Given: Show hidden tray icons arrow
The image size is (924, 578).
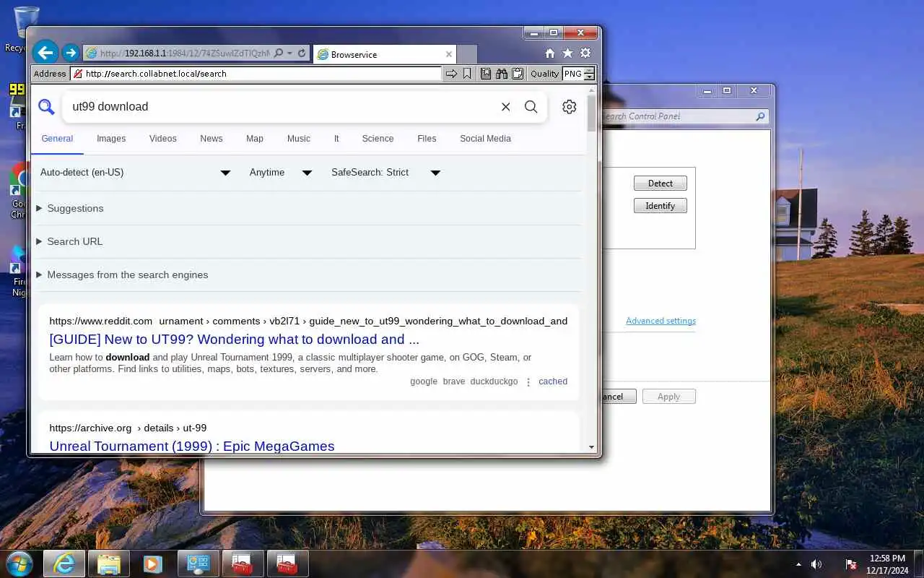Looking at the screenshot, I should click(798, 564).
